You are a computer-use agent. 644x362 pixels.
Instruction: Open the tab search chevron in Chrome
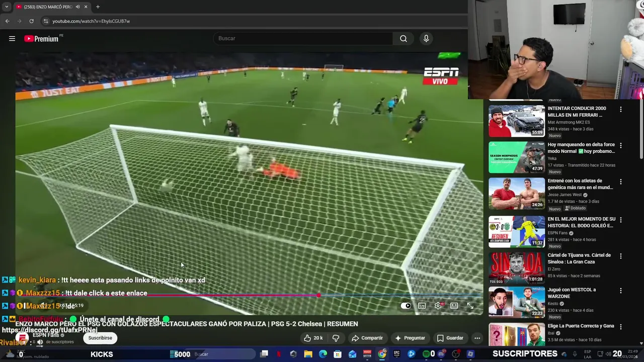(7, 7)
